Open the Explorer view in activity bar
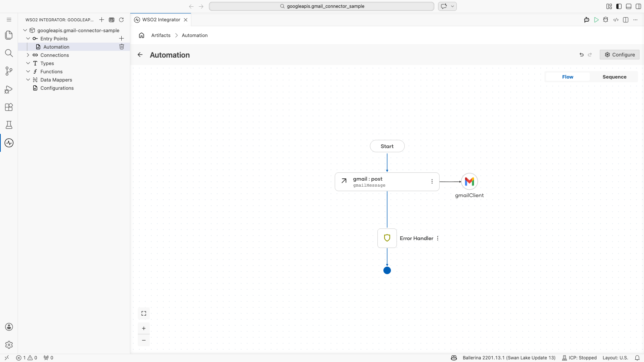 [x=9, y=35]
